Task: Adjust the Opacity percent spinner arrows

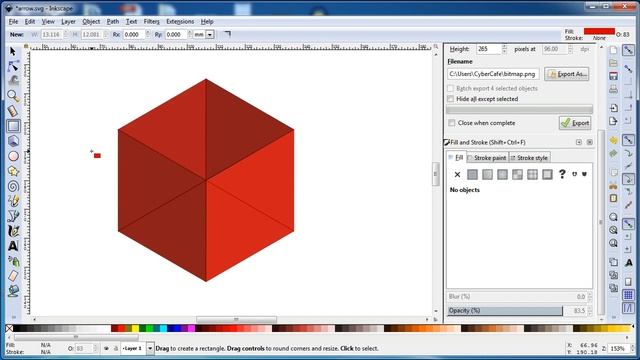Action: pos(590,311)
